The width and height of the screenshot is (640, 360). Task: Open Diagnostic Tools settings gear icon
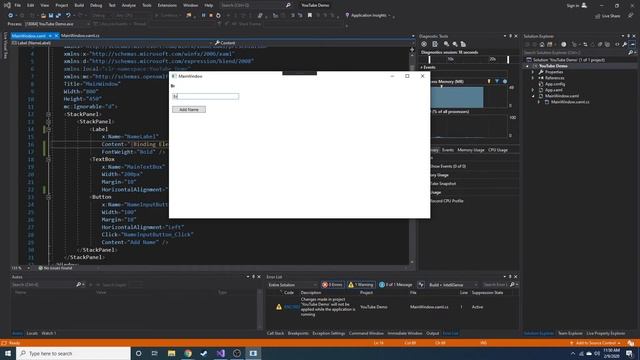click(424, 44)
